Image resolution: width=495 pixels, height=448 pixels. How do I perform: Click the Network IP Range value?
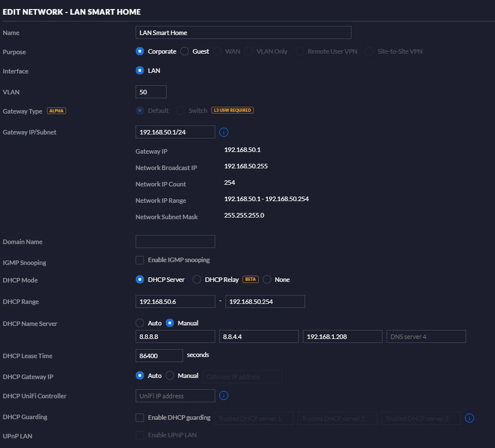pos(267,199)
